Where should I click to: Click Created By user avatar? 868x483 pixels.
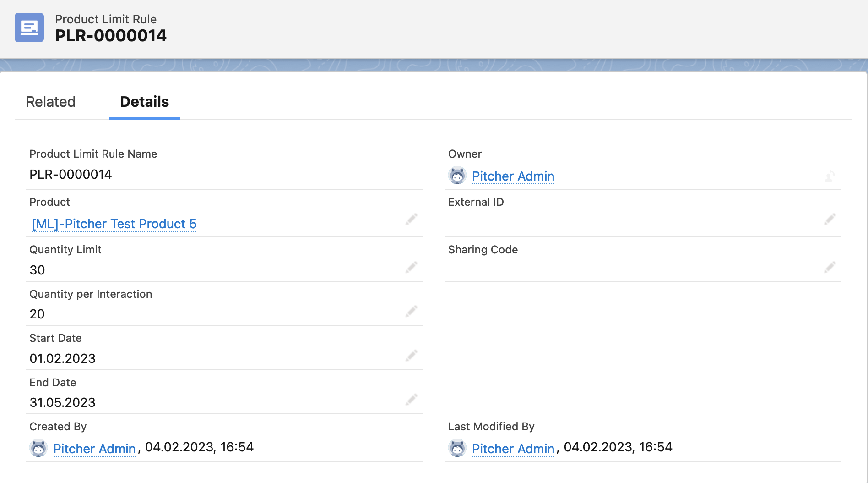pyautogui.click(x=38, y=448)
